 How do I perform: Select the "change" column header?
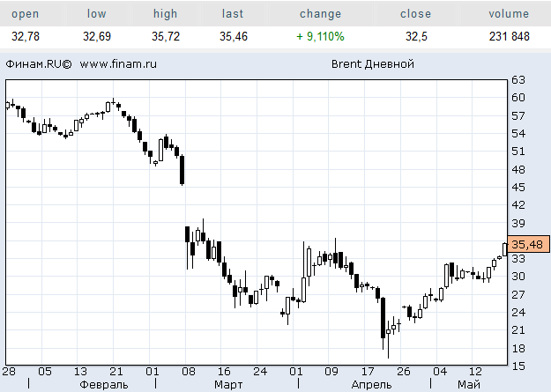320,14
